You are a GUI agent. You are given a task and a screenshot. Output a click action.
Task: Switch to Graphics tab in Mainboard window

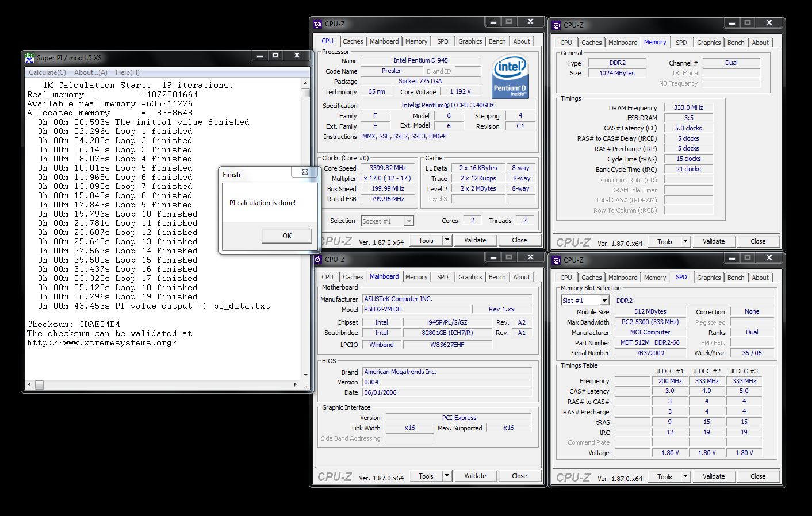[470, 277]
